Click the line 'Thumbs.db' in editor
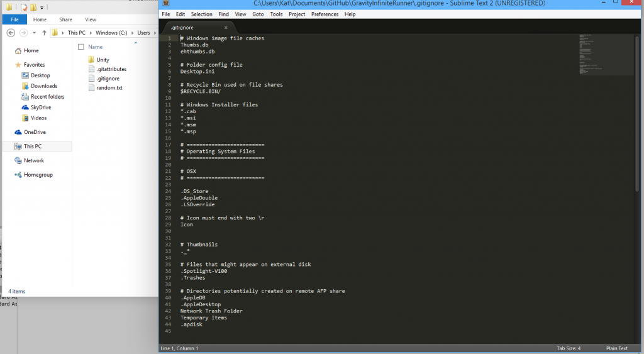This screenshot has width=644, height=354. click(194, 45)
